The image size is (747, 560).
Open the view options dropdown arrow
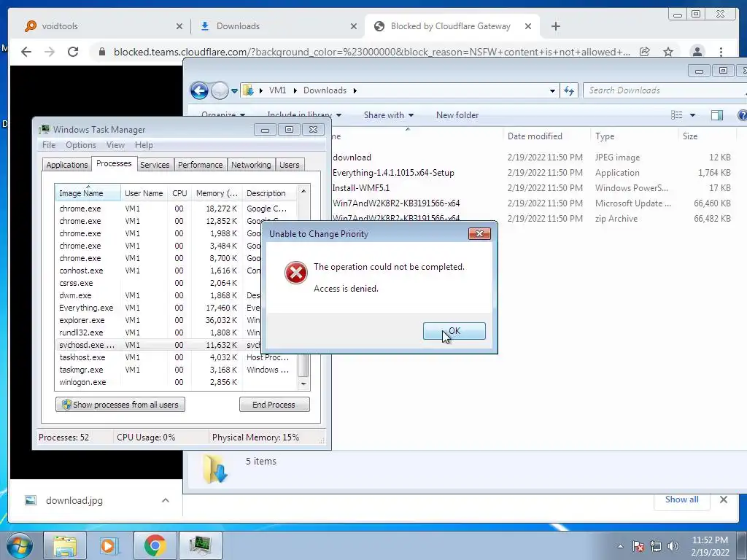[693, 115]
